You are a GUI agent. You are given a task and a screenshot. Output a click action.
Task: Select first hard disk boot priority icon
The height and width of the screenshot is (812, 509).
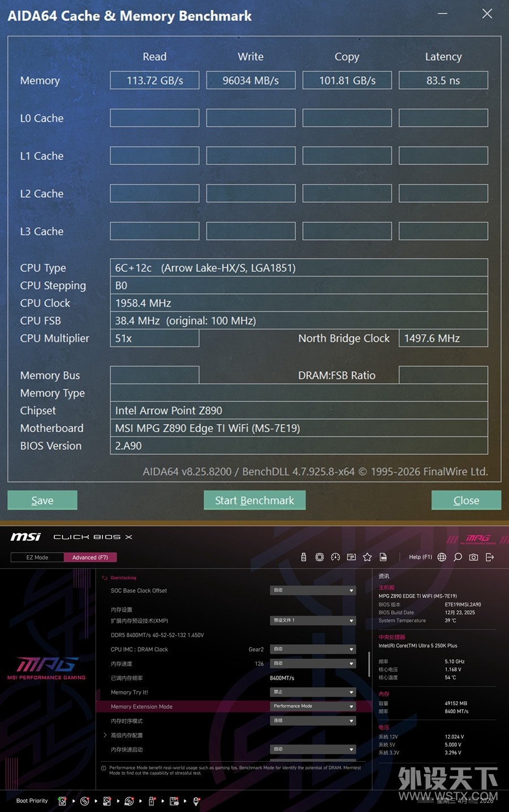point(62,801)
